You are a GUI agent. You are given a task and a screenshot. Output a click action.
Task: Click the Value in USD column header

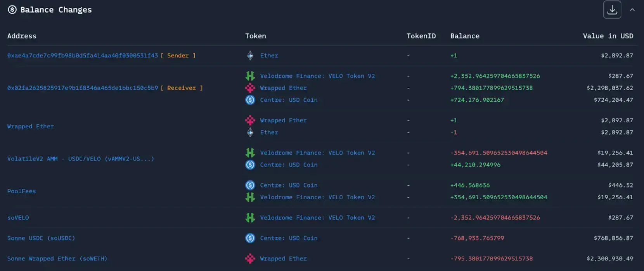click(608, 36)
